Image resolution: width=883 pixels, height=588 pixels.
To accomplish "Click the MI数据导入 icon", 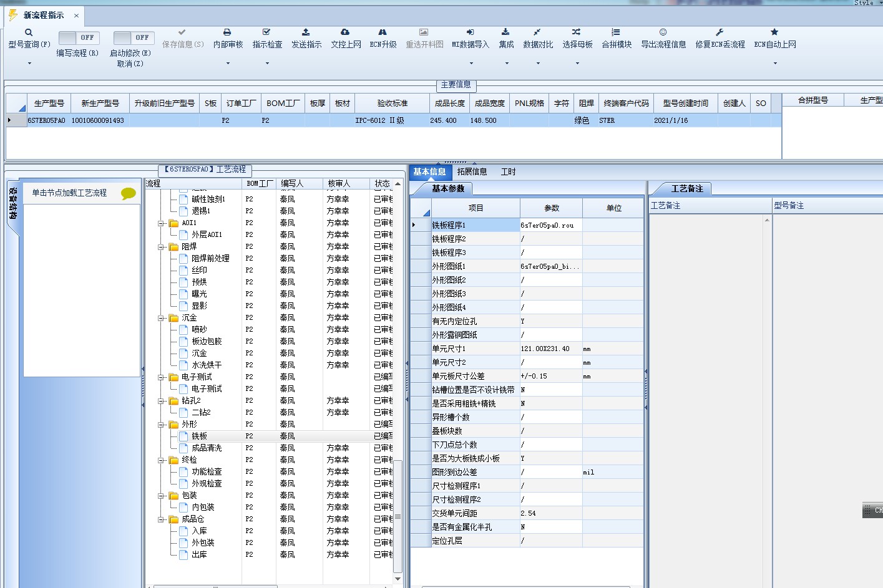I will (x=471, y=32).
